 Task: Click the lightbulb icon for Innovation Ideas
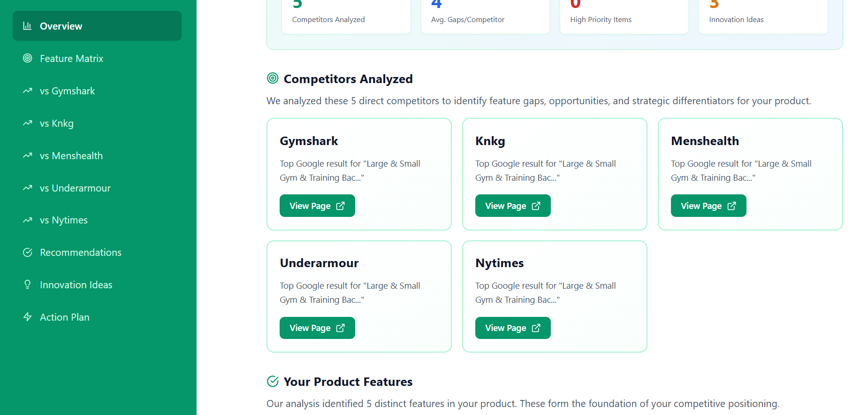[x=28, y=284]
